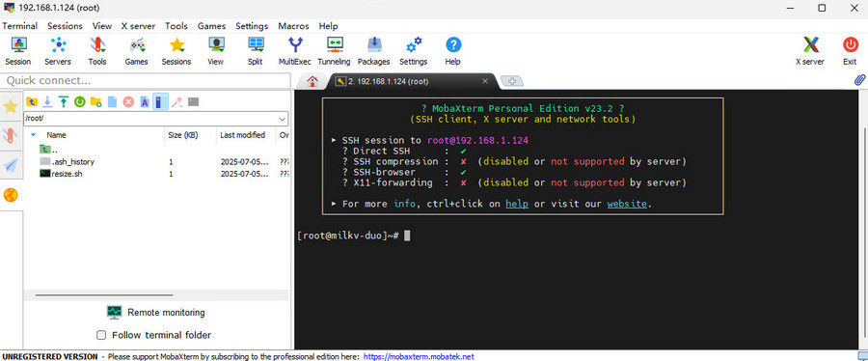Expand the /root/ path dropdown
868x361 pixels.
283,119
